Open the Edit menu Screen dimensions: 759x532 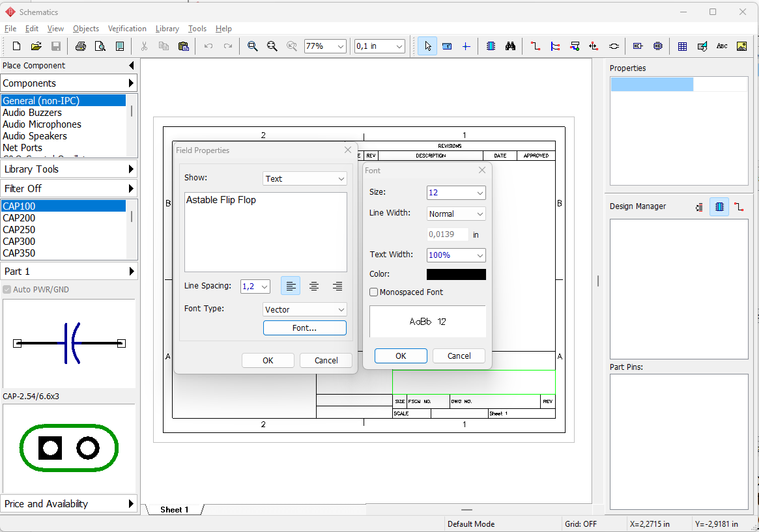[31, 29]
